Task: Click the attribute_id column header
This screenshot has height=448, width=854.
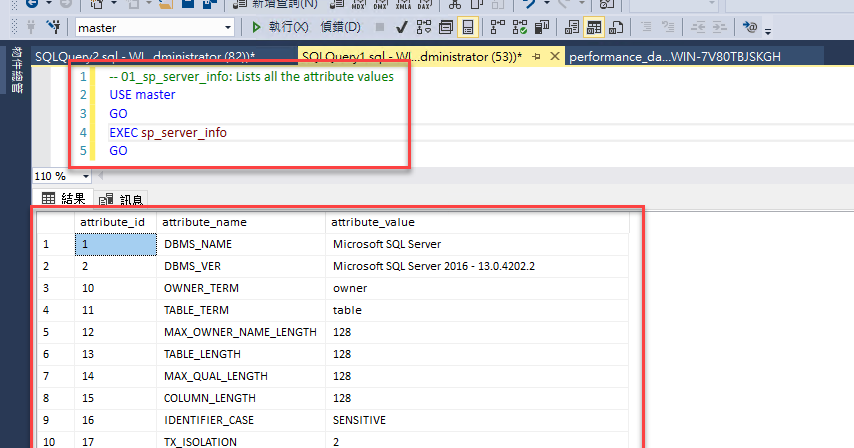Action: coord(115,222)
